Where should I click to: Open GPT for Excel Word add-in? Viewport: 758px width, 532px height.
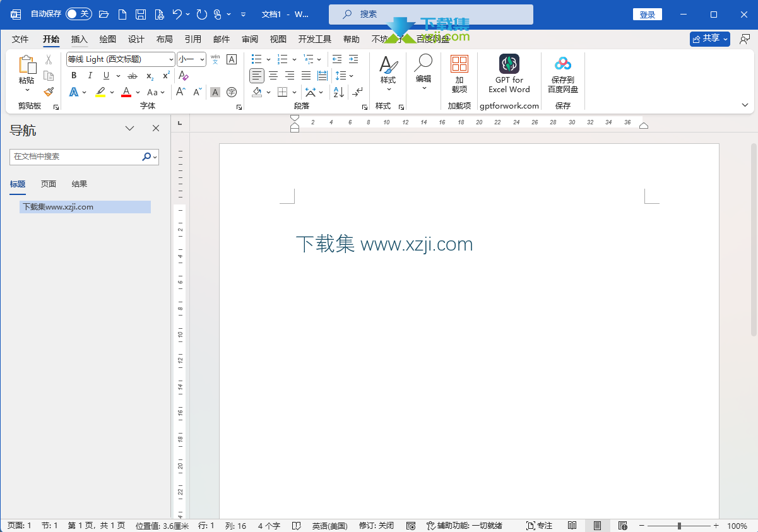509,74
